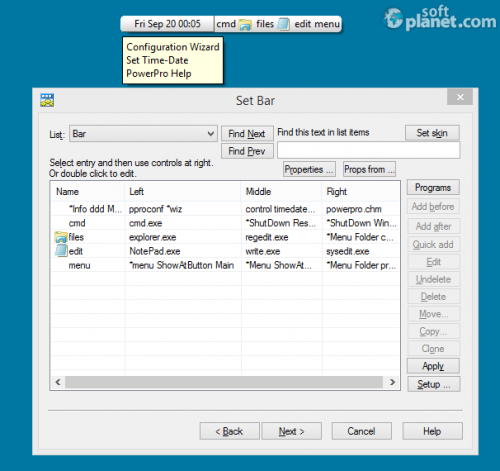This screenshot has height=471, width=500.
Task: Click the pproconf *wiz cell
Action: pyautogui.click(x=155, y=209)
